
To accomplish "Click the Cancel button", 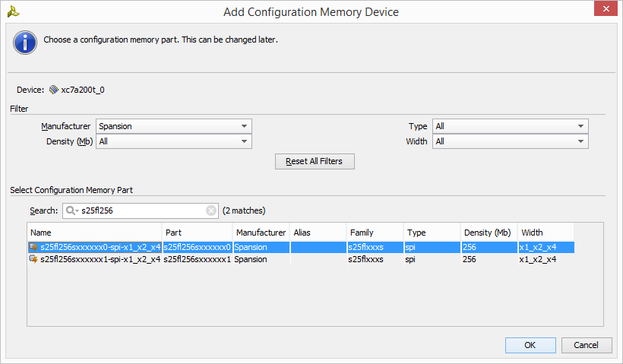I will click(587, 345).
